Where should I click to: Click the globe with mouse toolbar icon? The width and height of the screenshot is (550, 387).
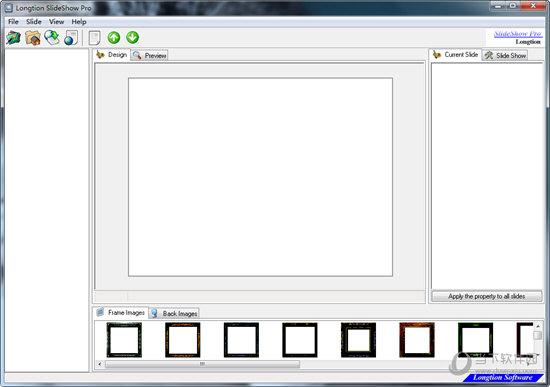[52, 38]
